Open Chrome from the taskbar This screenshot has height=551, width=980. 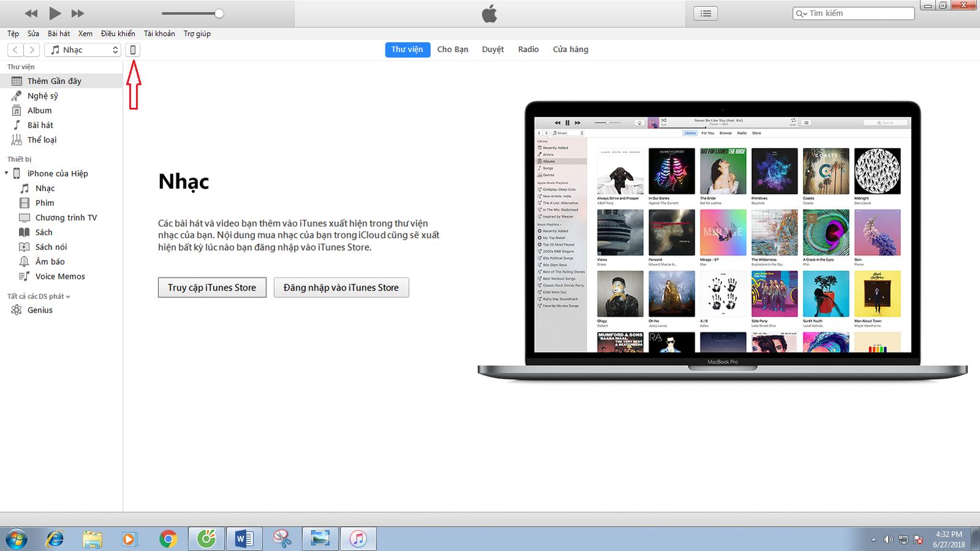[168, 539]
